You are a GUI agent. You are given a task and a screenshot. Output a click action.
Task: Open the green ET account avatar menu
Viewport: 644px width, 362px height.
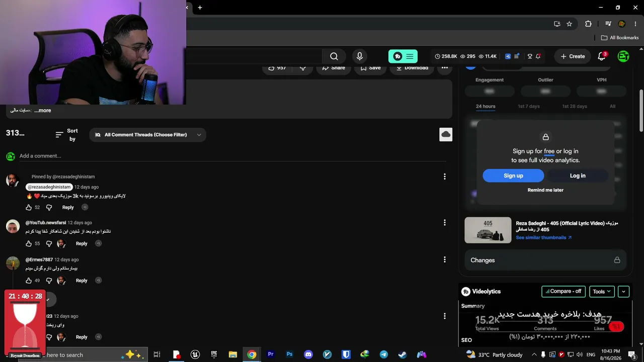[623, 56]
